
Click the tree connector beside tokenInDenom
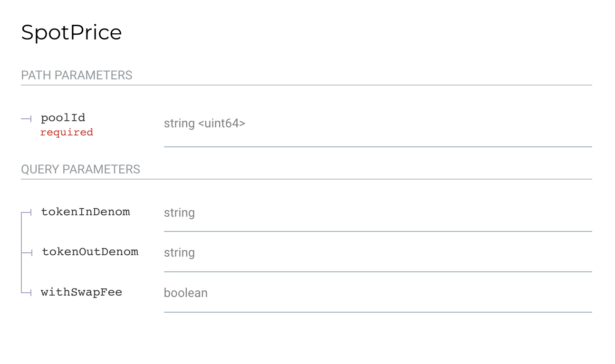pyautogui.click(x=27, y=212)
